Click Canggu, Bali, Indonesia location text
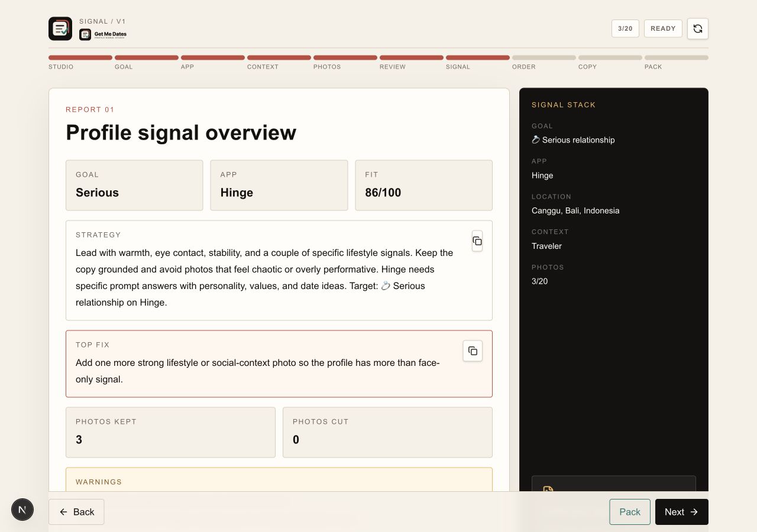Viewport: 757px width, 532px height. click(x=575, y=210)
